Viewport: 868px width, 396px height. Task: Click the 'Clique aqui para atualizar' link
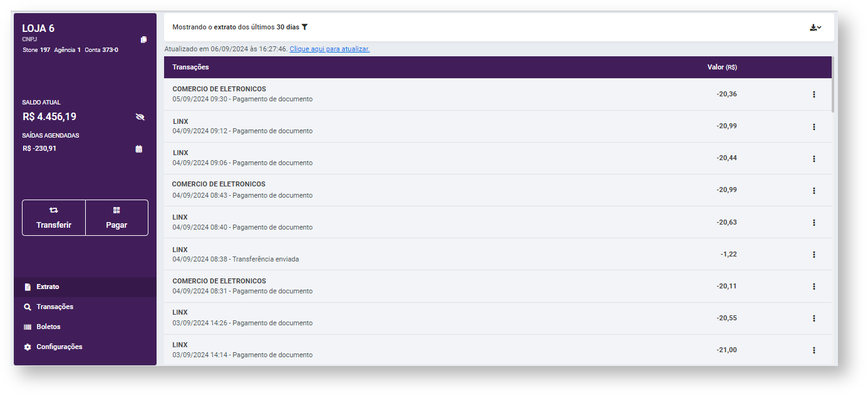pos(329,49)
